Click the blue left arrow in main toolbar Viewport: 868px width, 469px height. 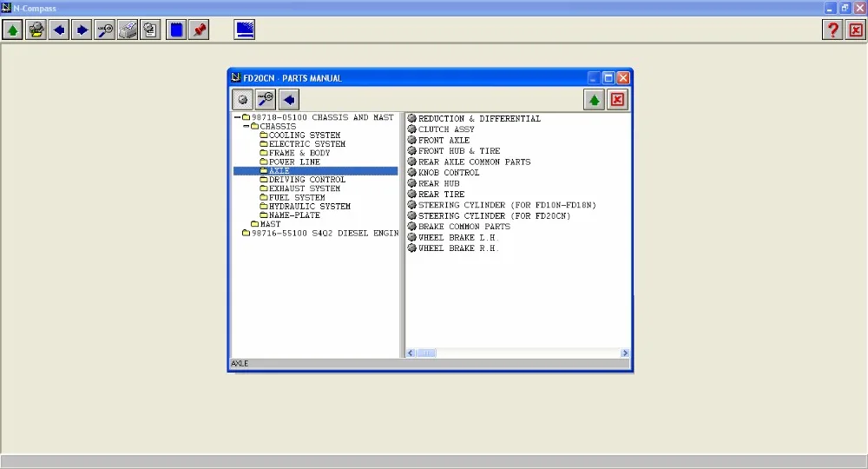click(x=59, y=30)
